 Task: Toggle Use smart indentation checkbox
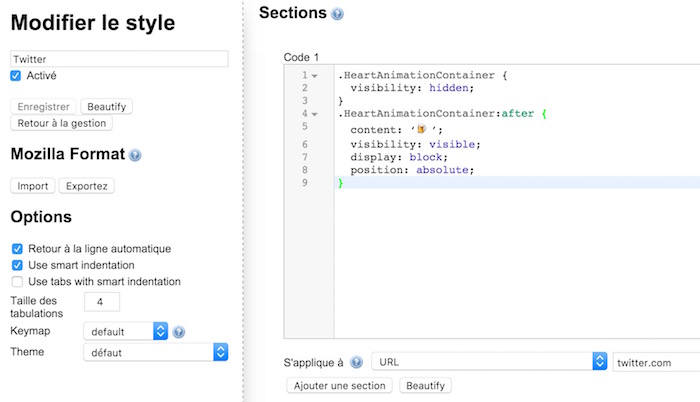point(16,265)
